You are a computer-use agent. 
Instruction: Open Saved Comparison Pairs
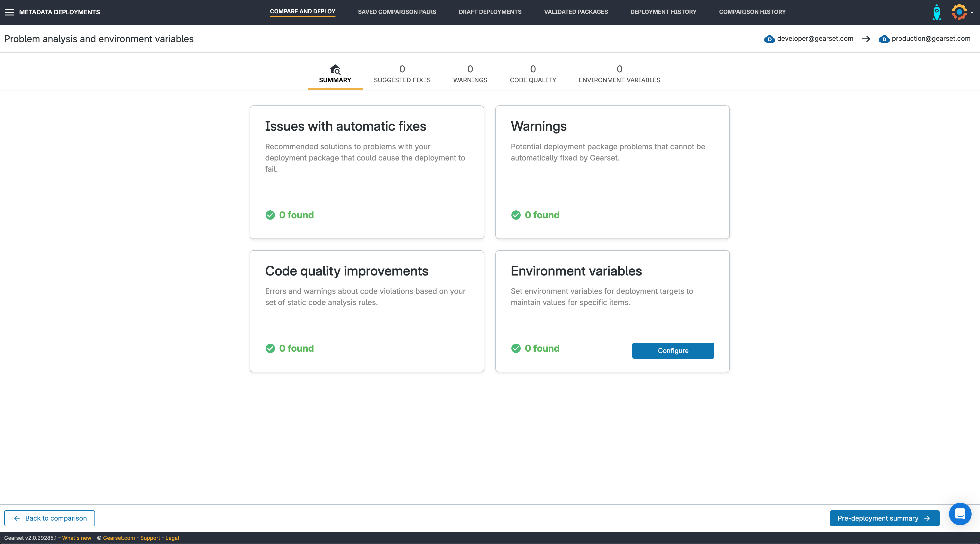point(397,12)
